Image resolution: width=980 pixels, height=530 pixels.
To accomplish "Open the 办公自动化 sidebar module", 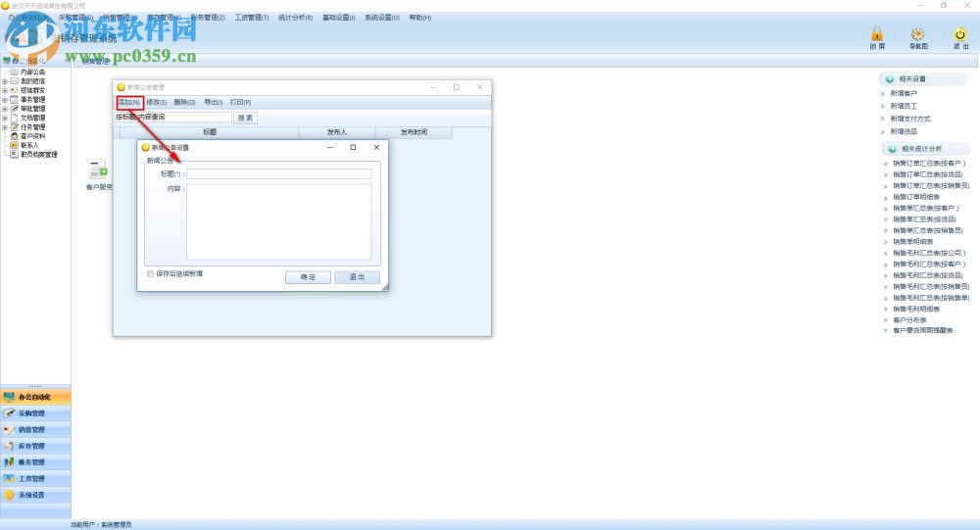I will point(35,397).
